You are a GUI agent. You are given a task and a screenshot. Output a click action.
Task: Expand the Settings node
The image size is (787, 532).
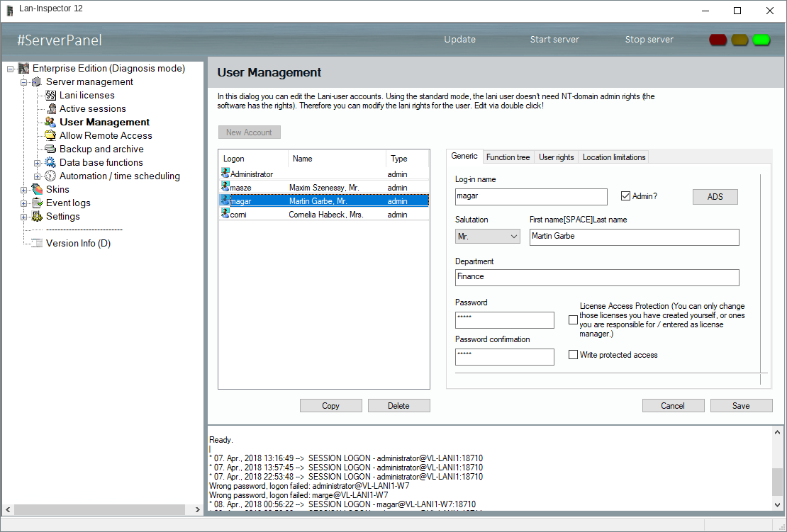[x=23, y=217]
